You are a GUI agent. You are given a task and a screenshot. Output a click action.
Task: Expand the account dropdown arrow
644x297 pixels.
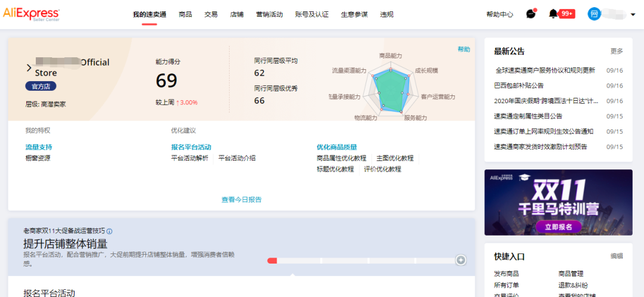tap(633, 15)
